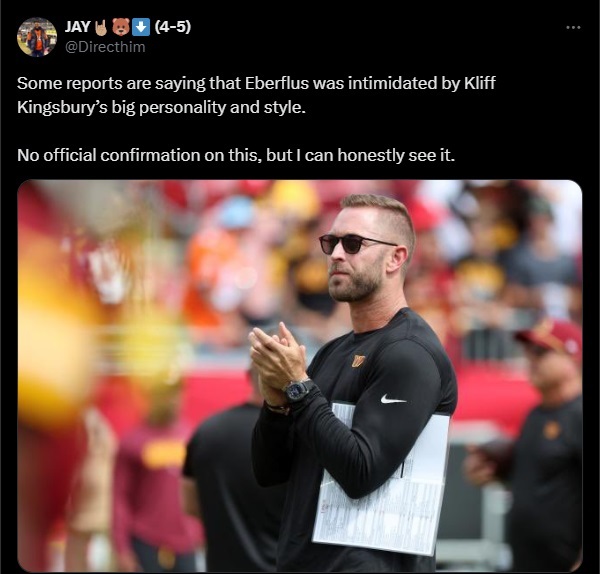Viewport: 600px width, 574px height.
Task: Click the rock hand emoji beside JAY
Action: point(101,27)
